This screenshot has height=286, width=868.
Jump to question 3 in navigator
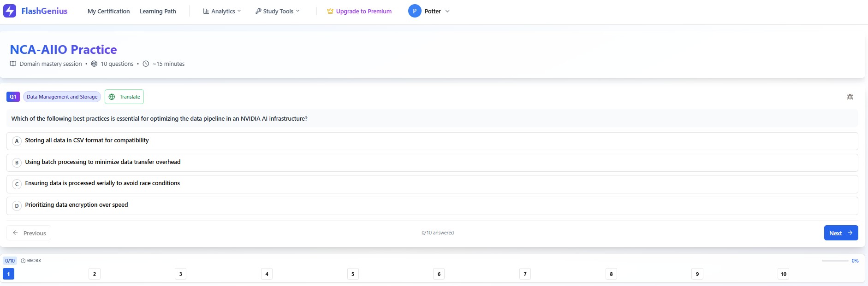181,274
